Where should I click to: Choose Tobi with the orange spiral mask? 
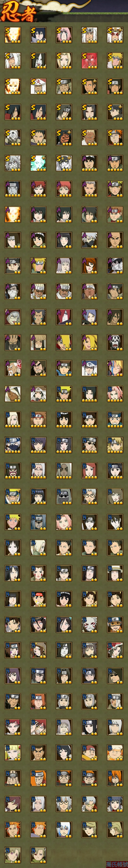pyautogui.click(x=64, y=137)
